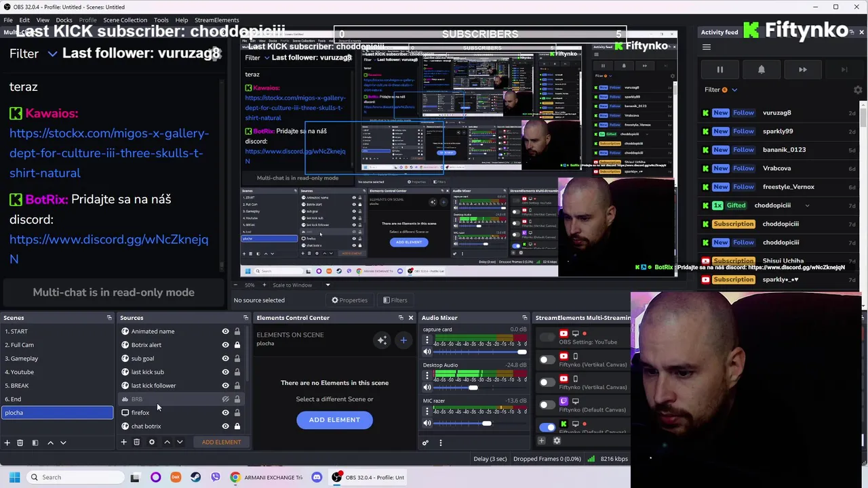Move the selected scene up with the Scenes arrow

tap(50, 443)
